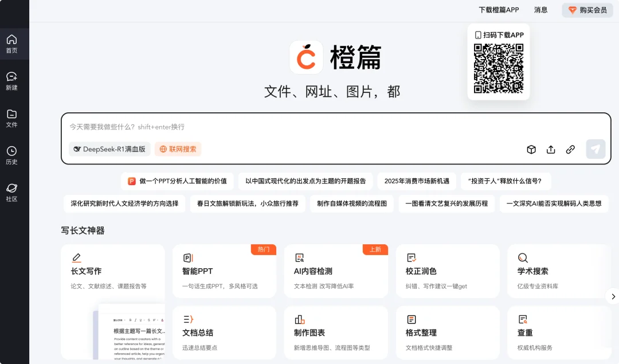Open the DeepSeek-R1满血版 model selector
This screenshot has height=364, width=619.
(x=109, y=149)
